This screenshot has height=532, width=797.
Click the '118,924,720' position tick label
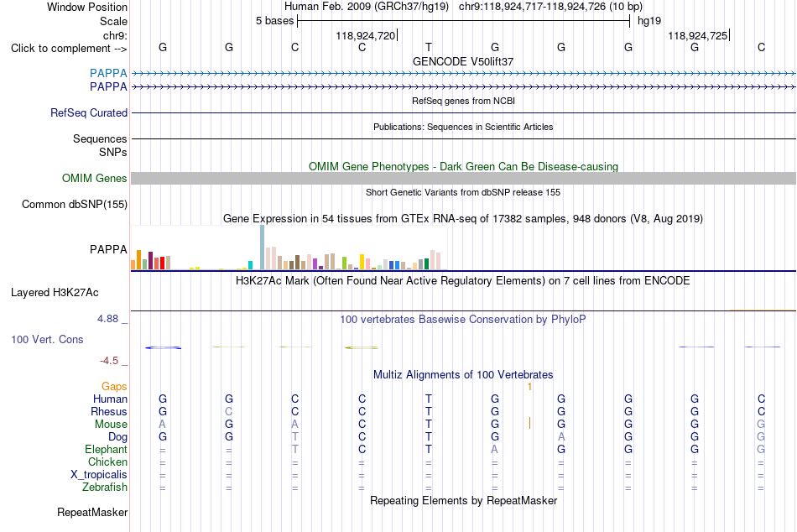pyautogui.click(x=366, y=35)
